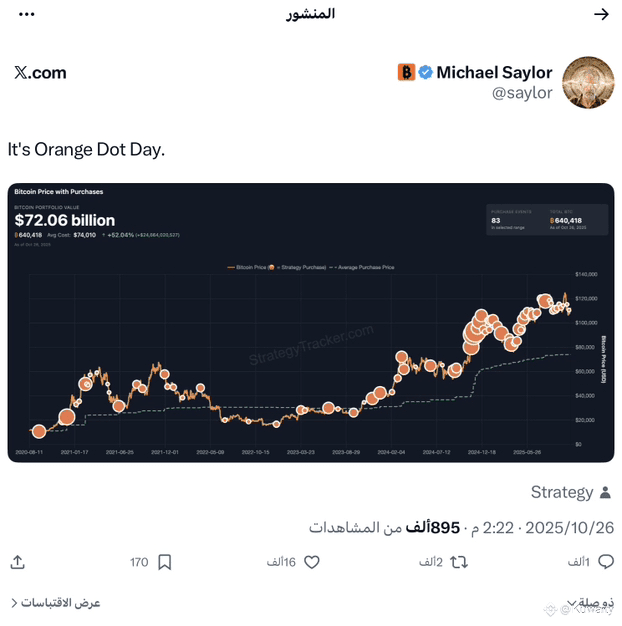The height and width of the screenshot is (626, 622).
Task: Open Michael Saylor's profile picture
Action: [x=588, y=82]
